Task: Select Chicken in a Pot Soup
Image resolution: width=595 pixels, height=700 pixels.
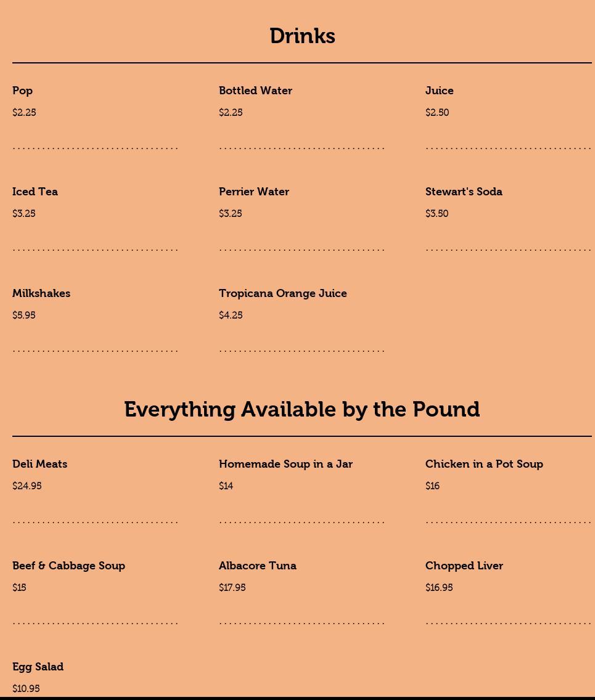Action: (x=484, y=464)
